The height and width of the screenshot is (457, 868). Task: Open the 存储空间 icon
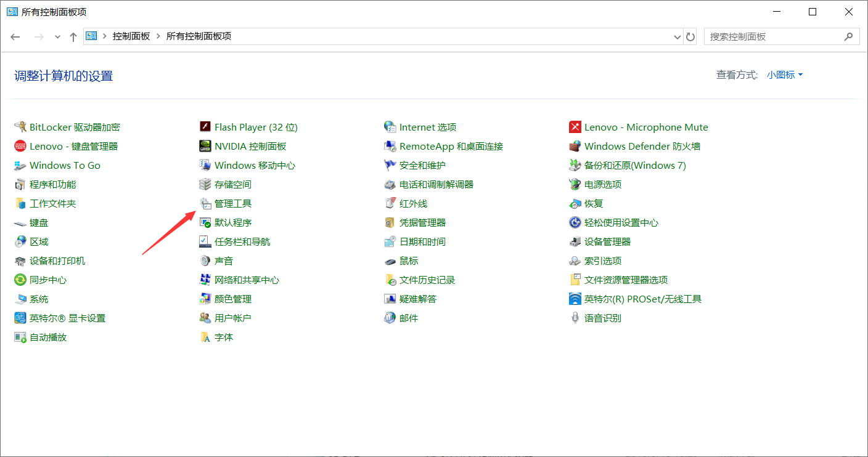(x=205, y=184)
